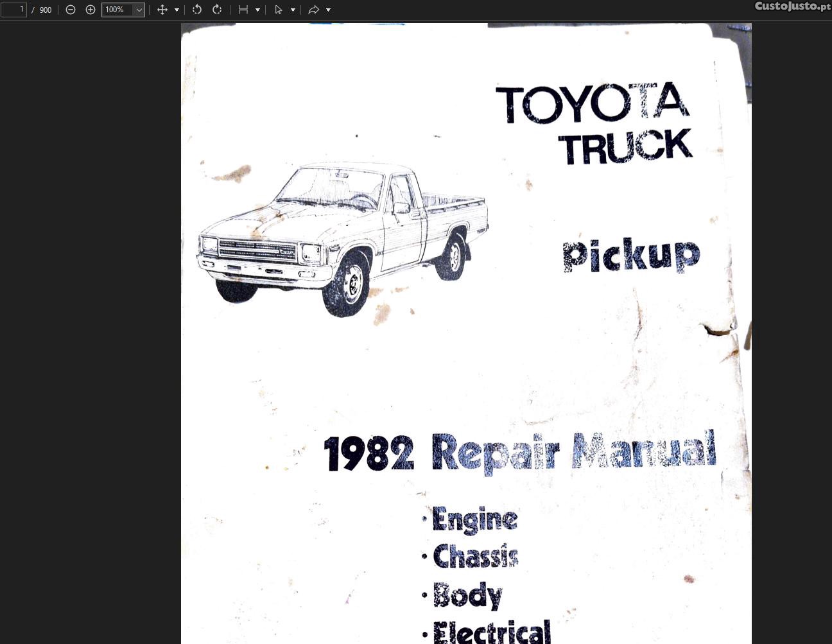Click the zoom out minus icon

tap(71, 10)
